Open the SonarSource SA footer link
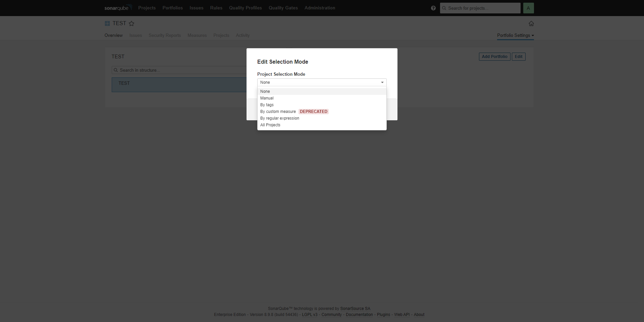Image resolution: width=644 pixels, height=322 pixels. click(355, 309)
